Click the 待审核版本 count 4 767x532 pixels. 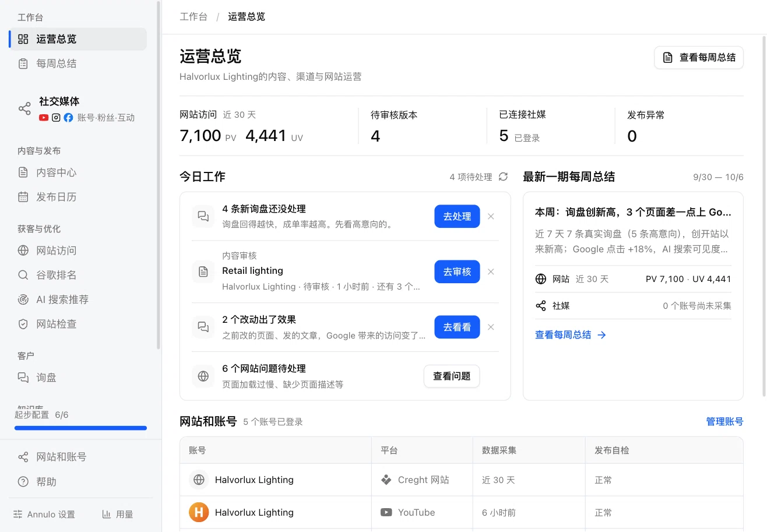(375, 136)
